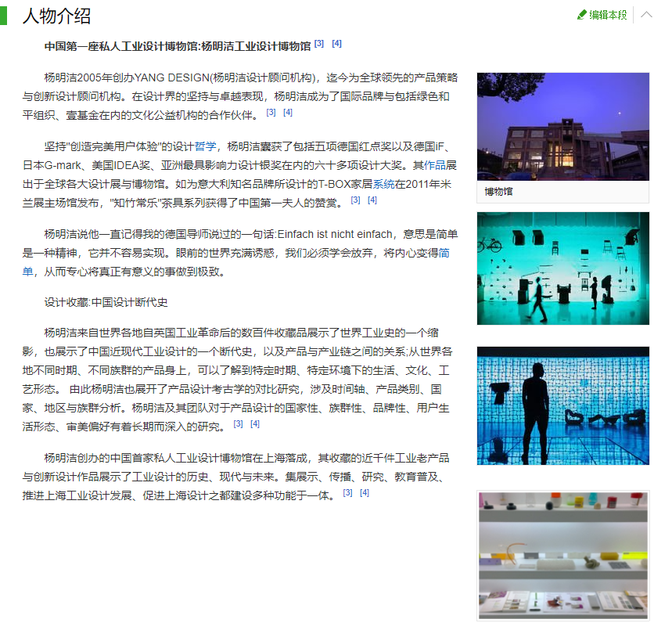672x623 pixels.
Task: Open citation [4] after 深入的研究
Action: pyautogui.click(x=255, y=423)
